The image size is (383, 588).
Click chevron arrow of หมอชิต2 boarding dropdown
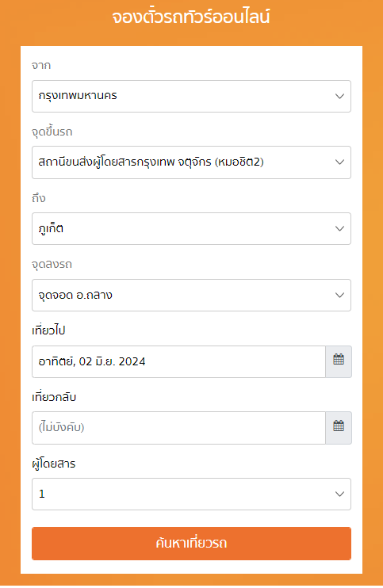coord(339,162)
